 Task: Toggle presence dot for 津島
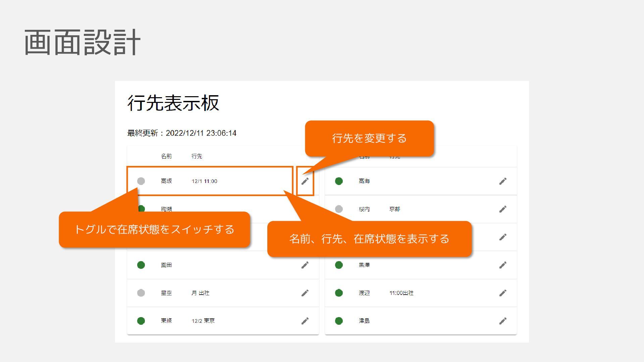point(339,321)
